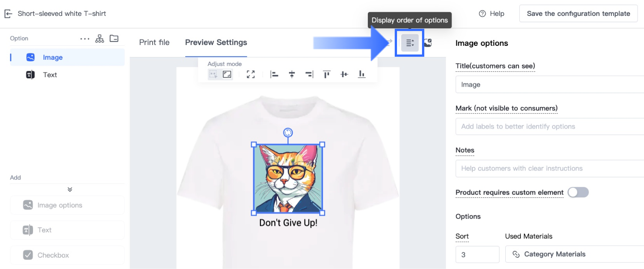Click the rotate handle above the cat image

(288, 132)
